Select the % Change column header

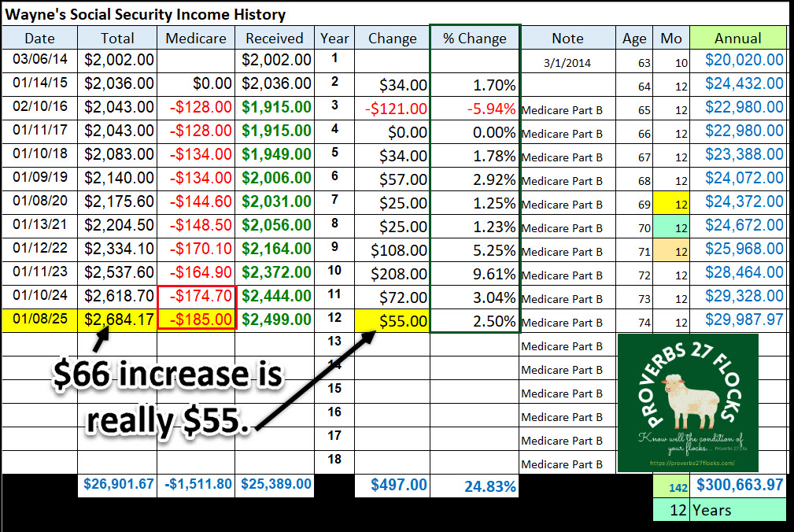pos(475,38)
